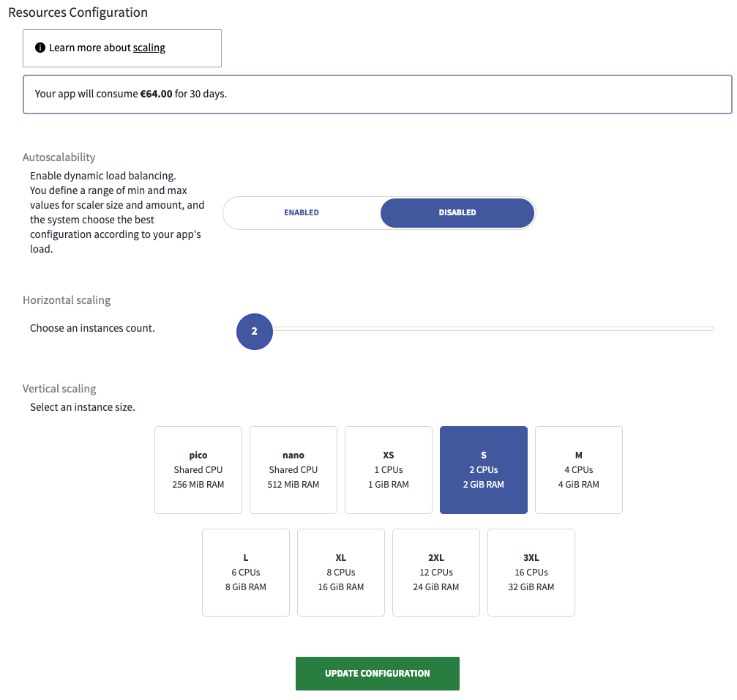Image resolution: width=737 pixels, height=700 pixels.
Task: Select the DISABLED autoscalability option
Action: (x=457, y=212)
